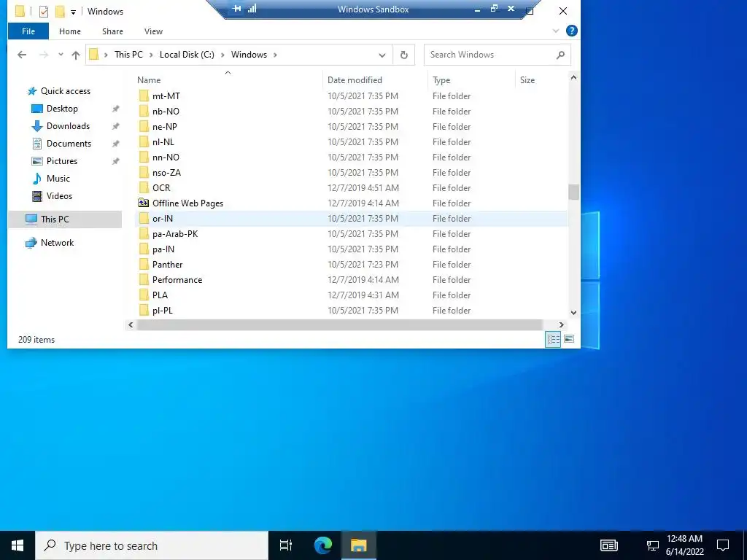The image size is (747, 560).
Task: Refresh the Windows folder view
Action: pyautogui.click(x=404, y=55)
